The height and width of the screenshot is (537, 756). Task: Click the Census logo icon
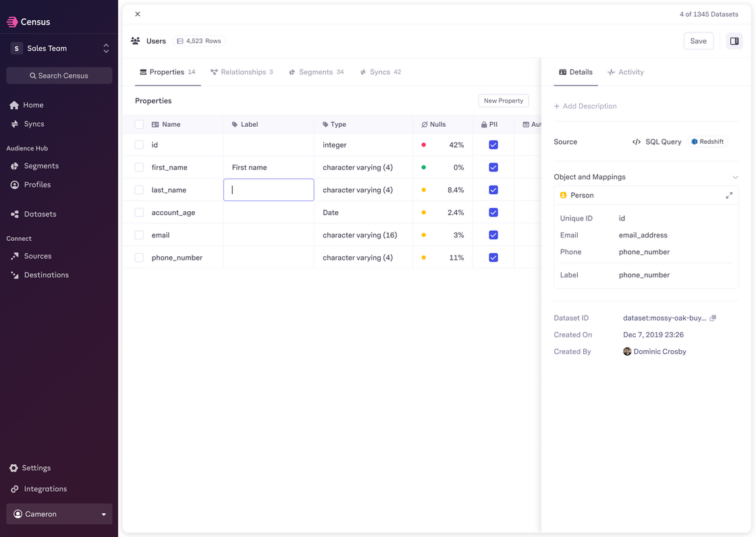click(12, 22)
